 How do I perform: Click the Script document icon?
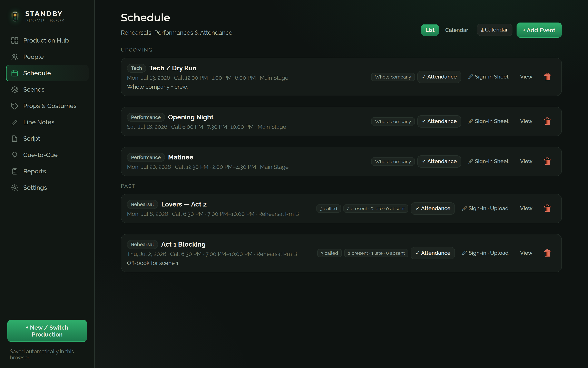[x=14, y=138]
